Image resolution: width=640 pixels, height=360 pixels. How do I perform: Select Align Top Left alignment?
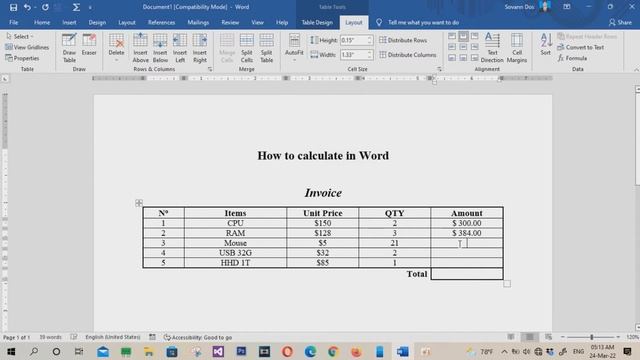pyautogui.click(x=452, y=36)
